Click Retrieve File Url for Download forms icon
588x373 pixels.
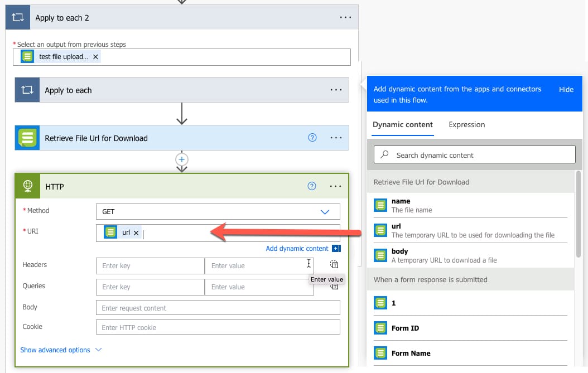pyautogui.click(x=27, y=138)
